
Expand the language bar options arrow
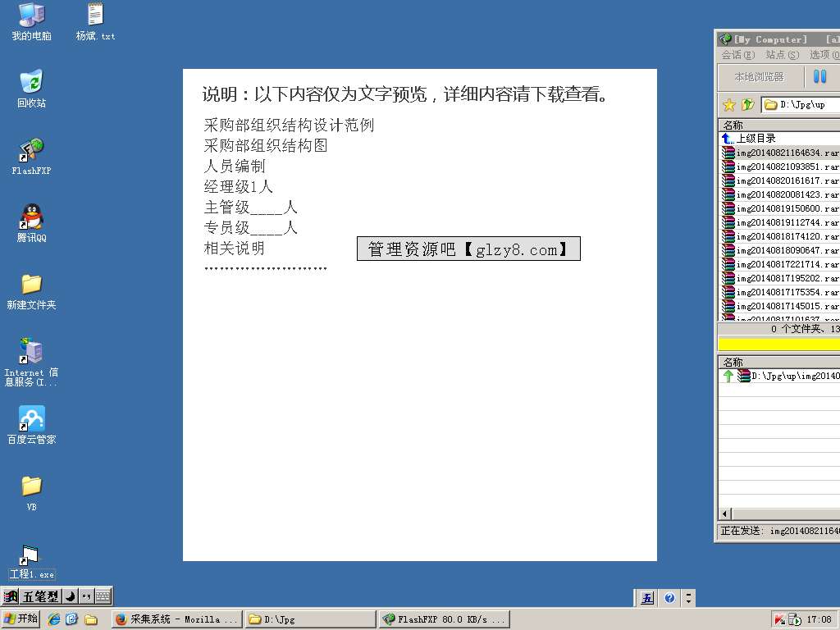pyautogui.click(x=689, y=598)
